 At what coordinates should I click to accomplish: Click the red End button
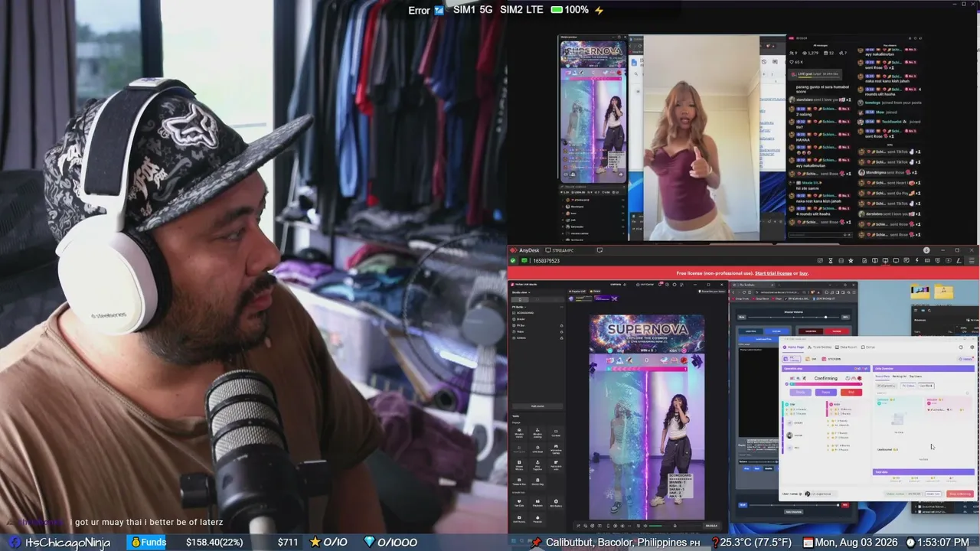click(x=850, y=392)
